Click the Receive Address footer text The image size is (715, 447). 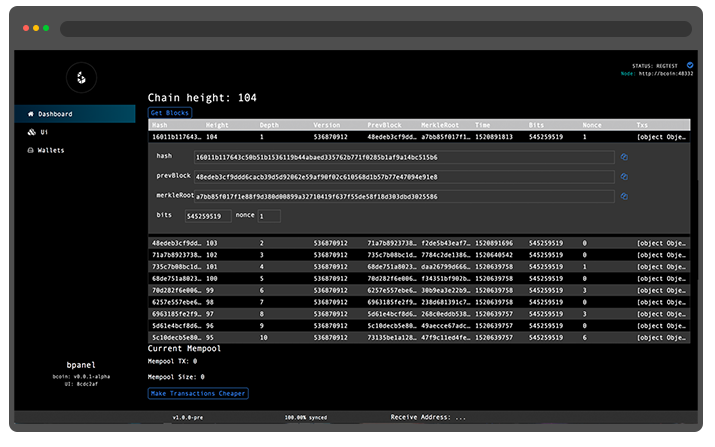[428, 417]
